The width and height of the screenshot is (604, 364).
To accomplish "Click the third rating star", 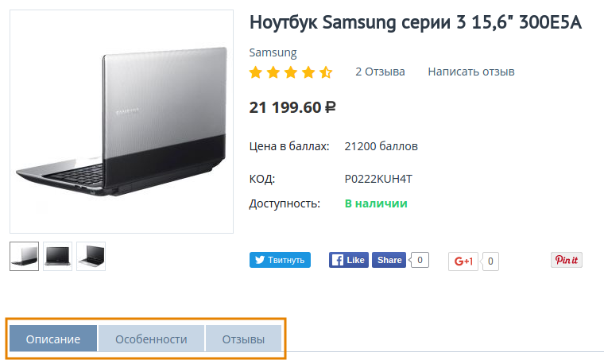I will tap(291, 72).
